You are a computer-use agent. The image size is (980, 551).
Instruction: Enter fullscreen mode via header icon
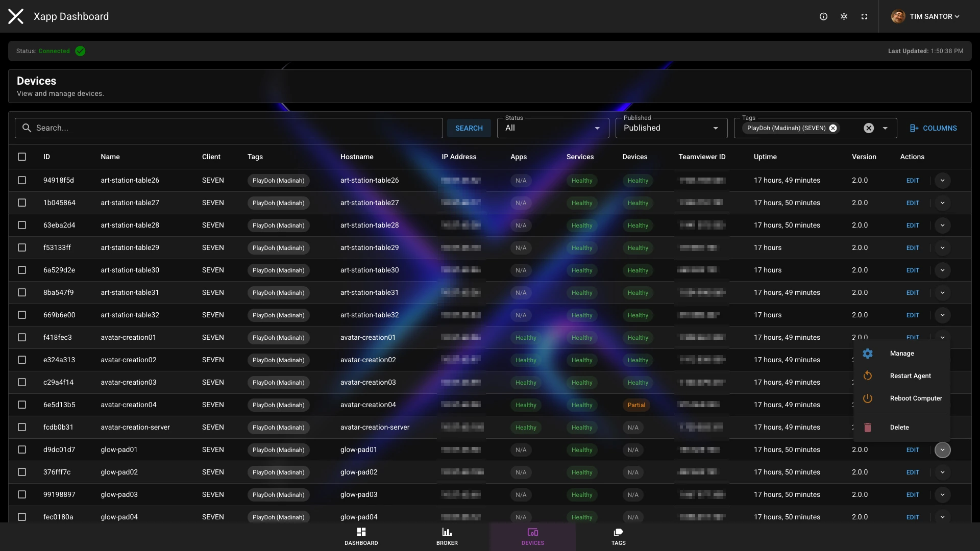[864, 16]
